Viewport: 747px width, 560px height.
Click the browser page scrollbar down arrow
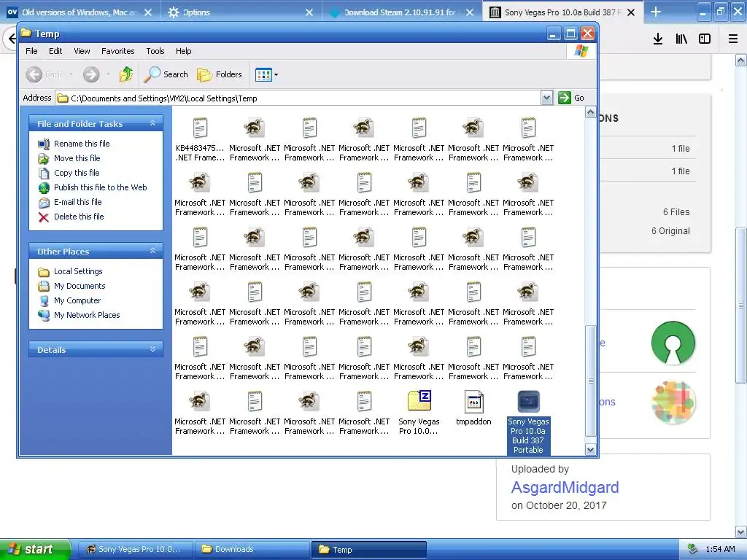click(x=741, y=532)
